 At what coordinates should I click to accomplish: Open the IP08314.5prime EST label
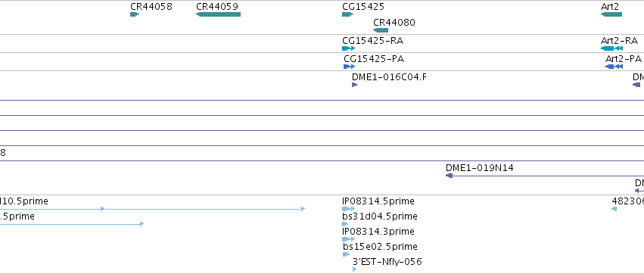pos(378,201)
